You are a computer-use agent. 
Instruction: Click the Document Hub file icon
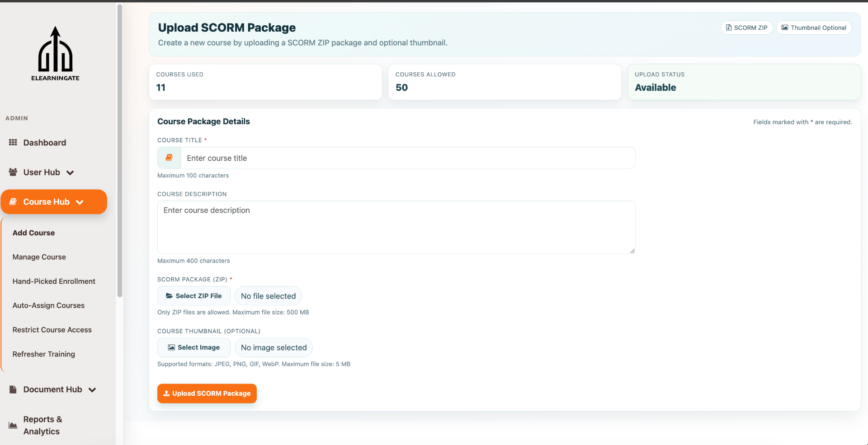13,389
